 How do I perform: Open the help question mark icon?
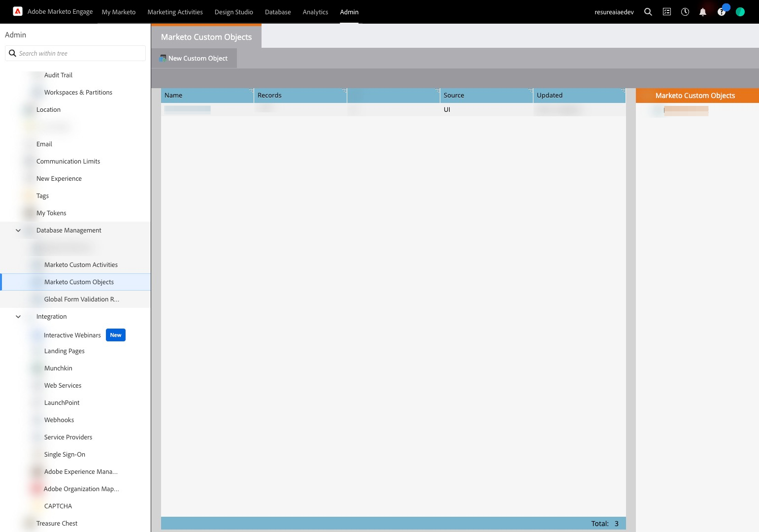coord(722,12)
